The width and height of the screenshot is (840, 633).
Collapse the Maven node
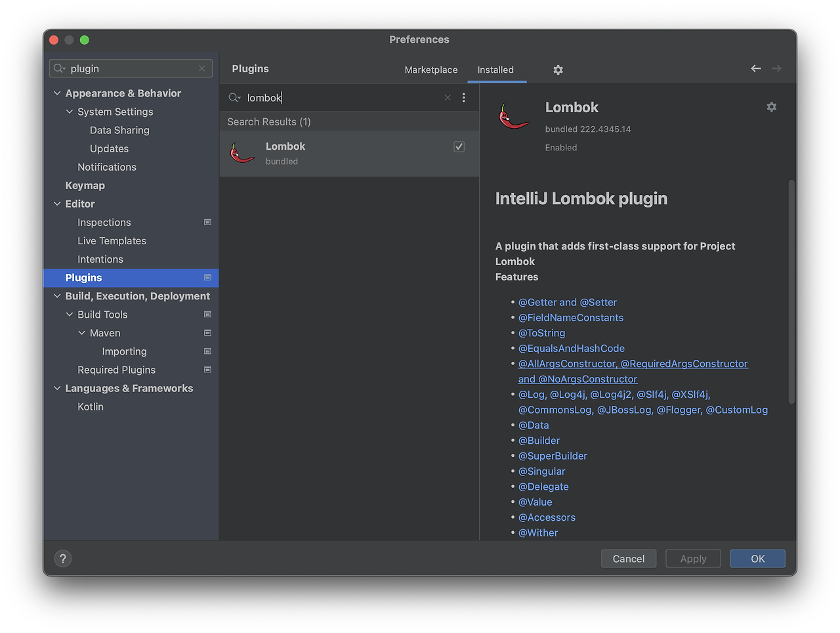point(82,333)
